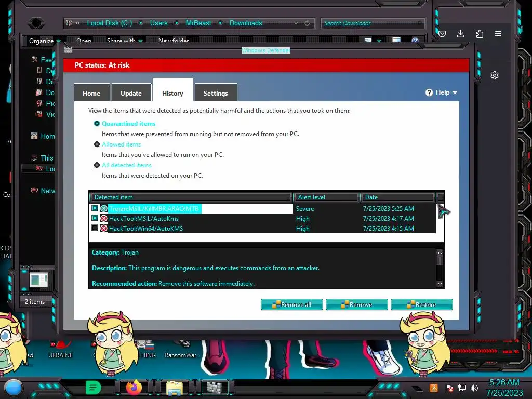Image resolution: width=532 pixels, height=399 pixels.
Task: Sort list by the Date column
Action: point(397,197)
